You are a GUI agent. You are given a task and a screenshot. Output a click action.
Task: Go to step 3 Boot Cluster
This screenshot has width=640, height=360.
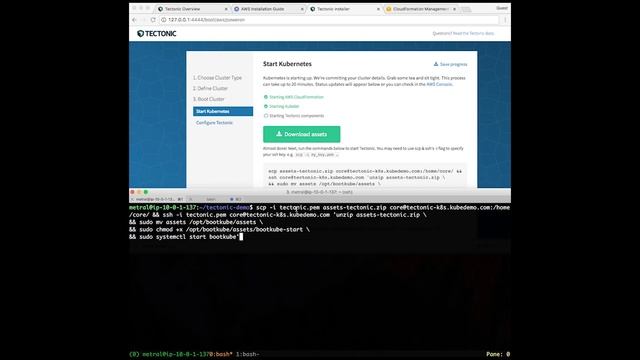209,99
